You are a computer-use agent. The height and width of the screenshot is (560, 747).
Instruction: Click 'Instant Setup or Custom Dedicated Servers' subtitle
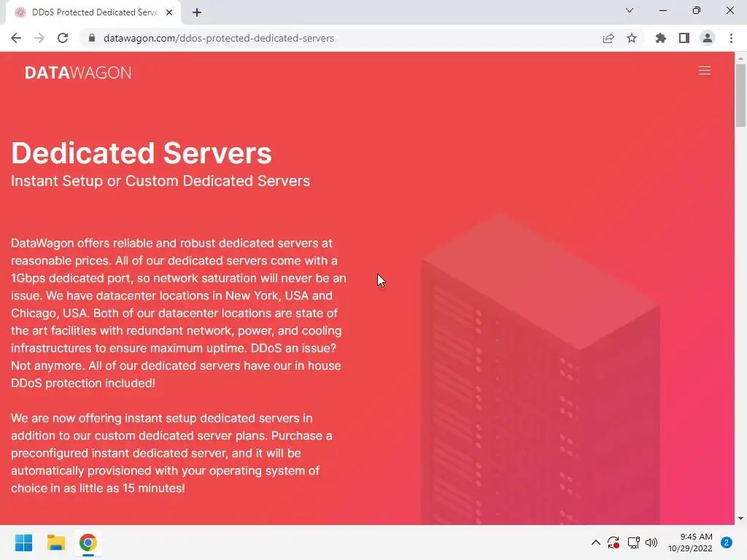pos(160,181)
